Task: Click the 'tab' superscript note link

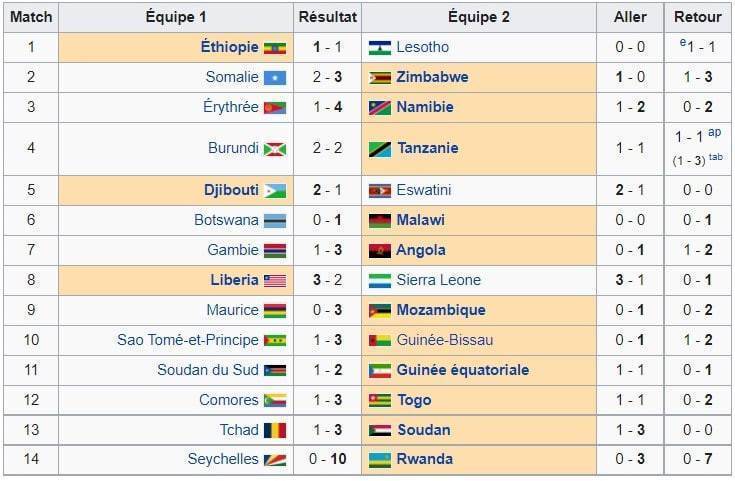Action: coord(715,157)
